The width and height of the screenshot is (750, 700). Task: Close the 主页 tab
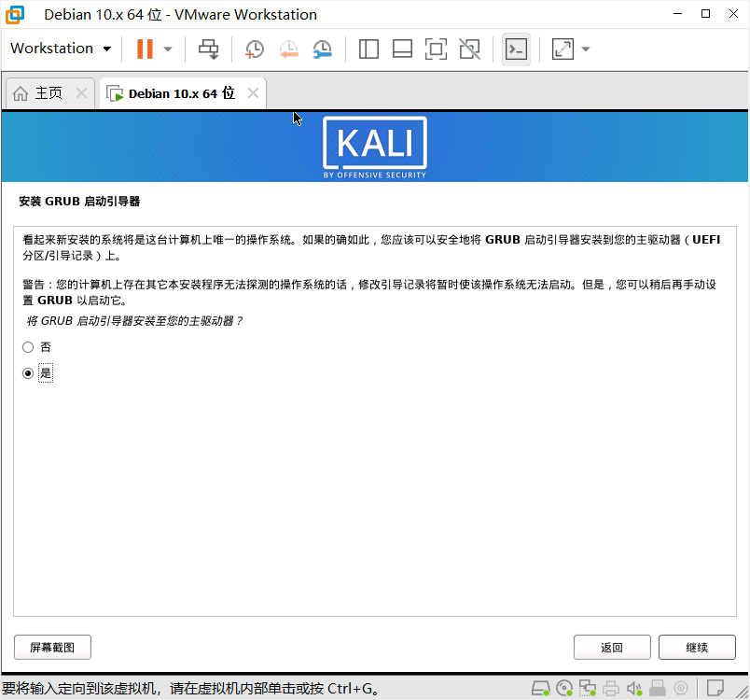click(82, 92)
